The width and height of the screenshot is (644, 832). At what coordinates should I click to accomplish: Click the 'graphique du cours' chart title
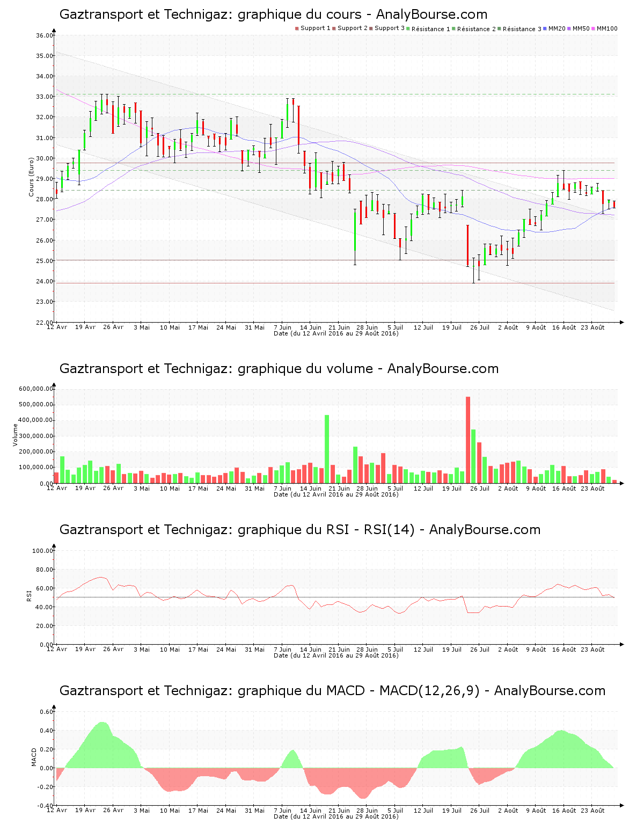tap(273, 14)
